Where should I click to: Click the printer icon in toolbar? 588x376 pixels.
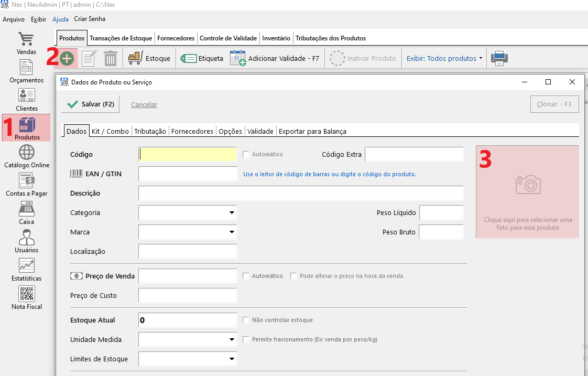click(499, 59)
